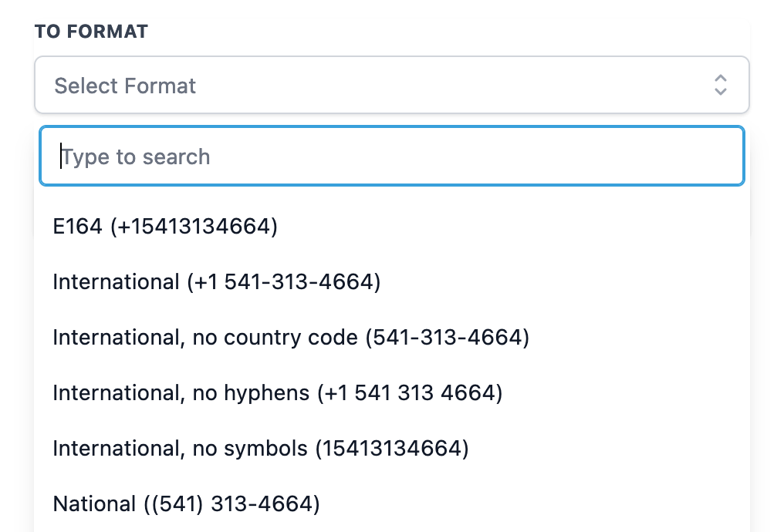
Task: Pick the format showing +15413134664
Action: [x=165, y=227]
